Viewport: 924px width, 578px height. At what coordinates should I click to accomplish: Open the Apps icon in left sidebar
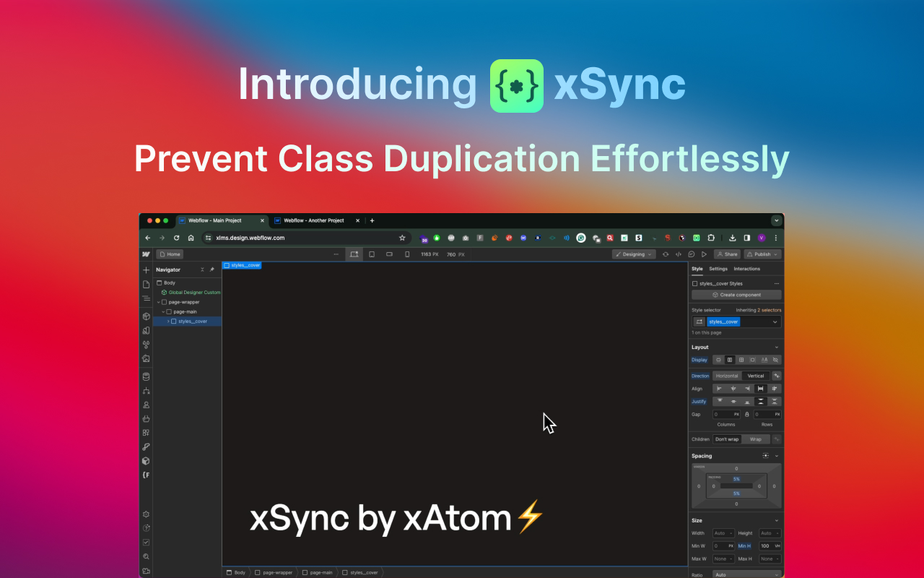tap(146, 433)
